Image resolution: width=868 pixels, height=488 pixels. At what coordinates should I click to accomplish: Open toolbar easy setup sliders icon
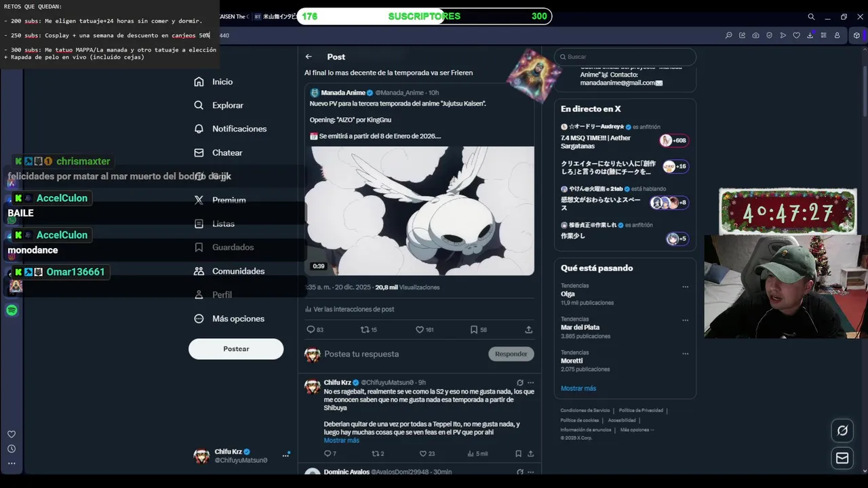tap(823, 35)
